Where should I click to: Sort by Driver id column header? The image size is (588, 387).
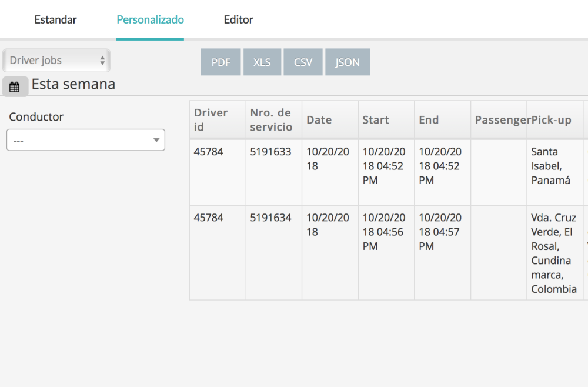coord(211,119)
